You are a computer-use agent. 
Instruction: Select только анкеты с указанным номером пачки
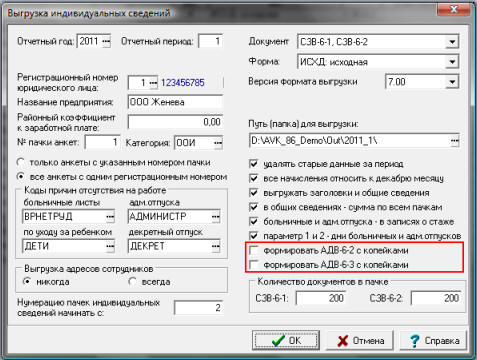tap(21, 162)
